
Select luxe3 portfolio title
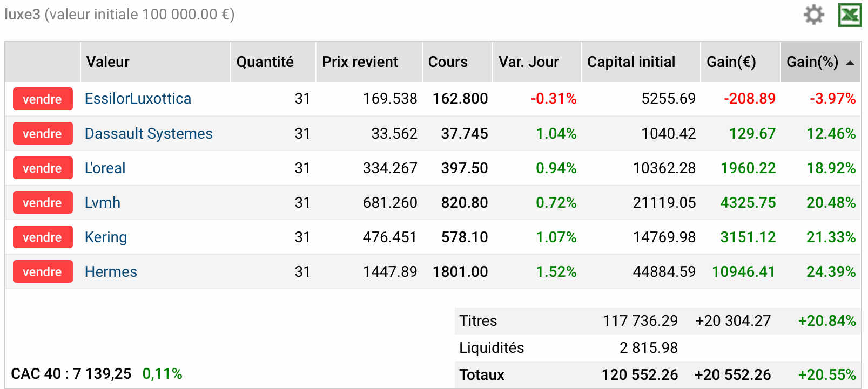[x=22, y=15]
